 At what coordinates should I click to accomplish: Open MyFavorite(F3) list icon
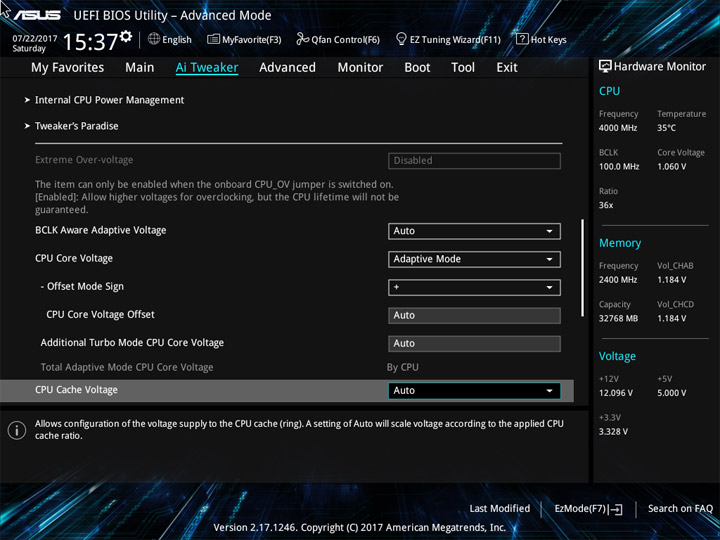(x=213, y=39)
